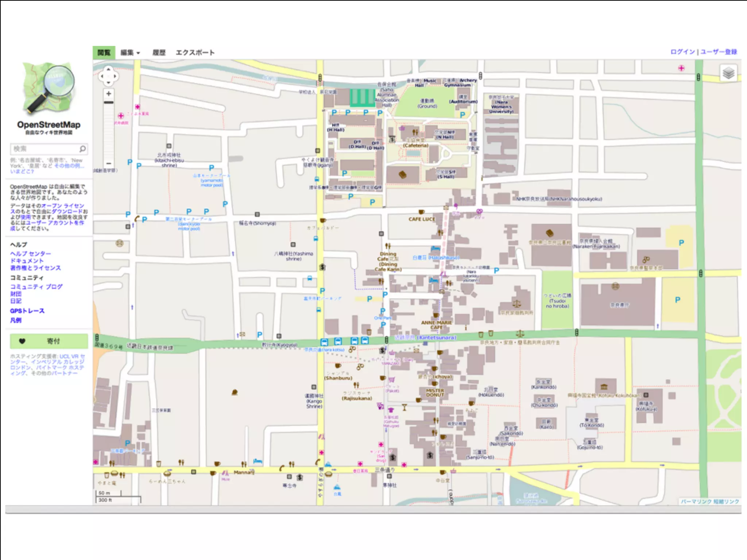Click the パーマリンク link
747x560 pixels.
(x=696, y=502)
